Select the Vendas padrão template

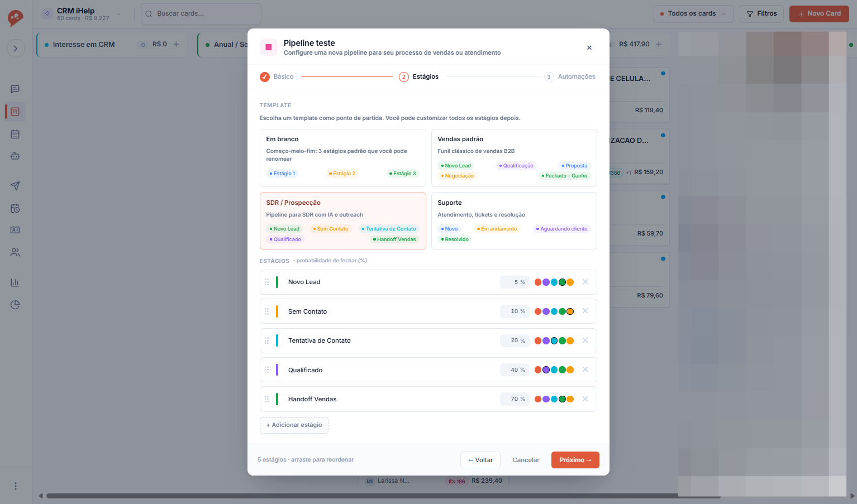[x=514, y=158]
